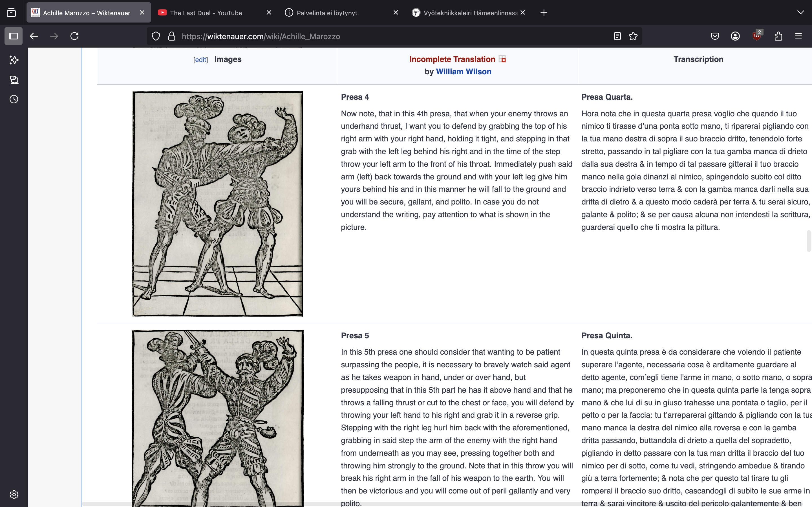The width and height of the screenshot is (812, 507).
Task: Open history sidebar clock icon
Action: point(14,99)
